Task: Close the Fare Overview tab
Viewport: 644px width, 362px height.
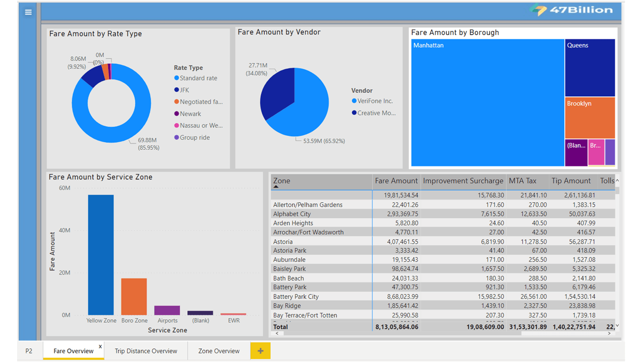Action: coord(101,347)
